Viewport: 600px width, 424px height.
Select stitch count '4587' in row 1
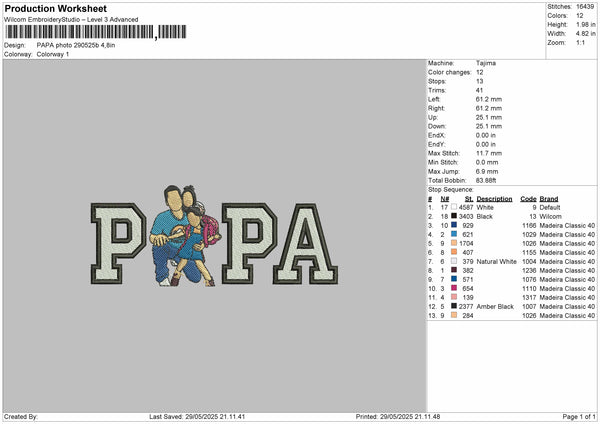(x=466, y=207)
